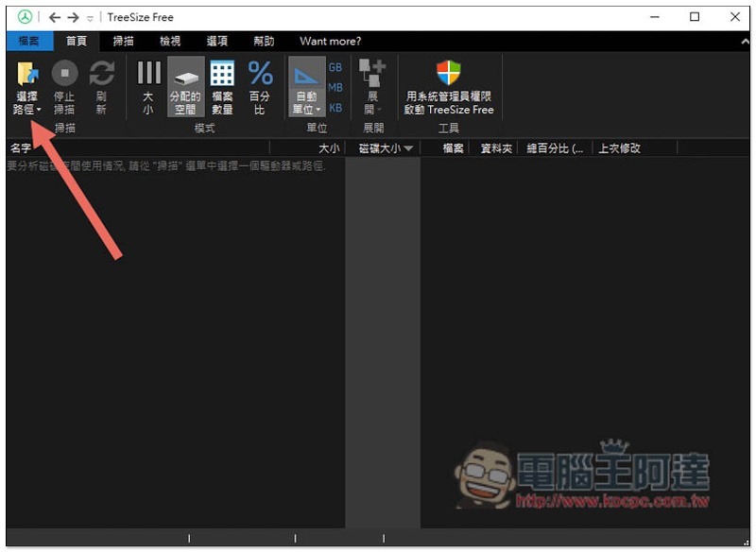The width and height of the screenshot is (756, 553).
Task: Open the 檔案 file tab
Action: click(x=29, y=42)
